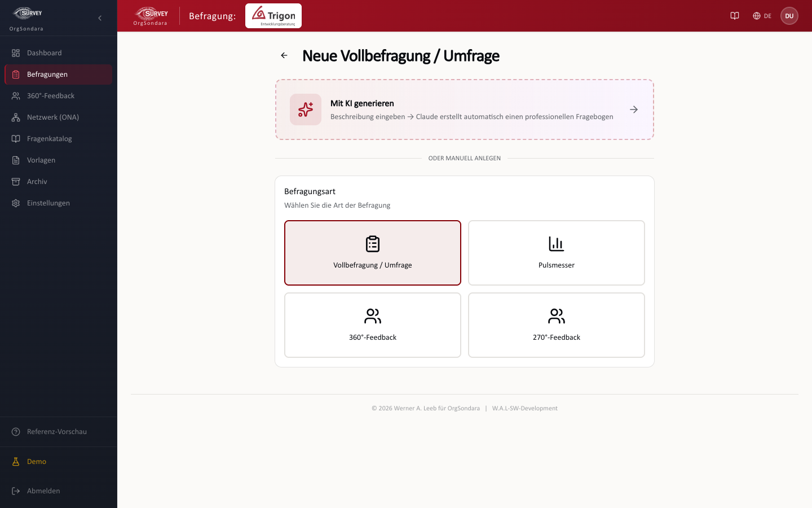Open the Dashboard icon in the sidebar
Image resolution: width=812 pixels, height=508 pixels.
click(16, 53)
